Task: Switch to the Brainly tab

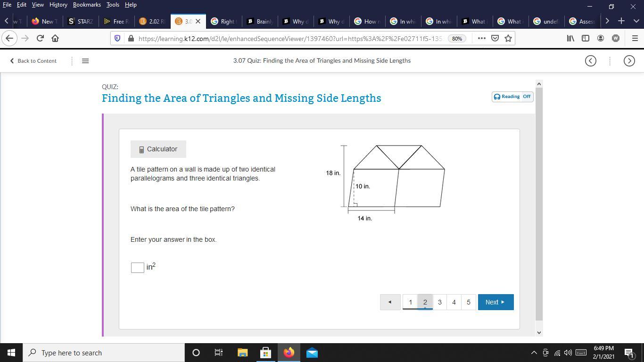Action: (x=260, y=21)
